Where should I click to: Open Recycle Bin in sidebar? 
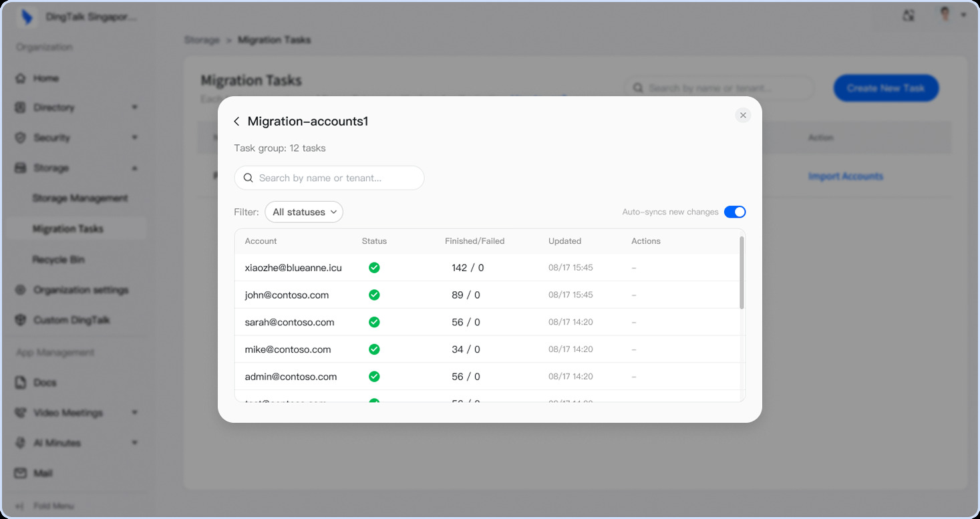pyautogui.click(x=59, y=260)
